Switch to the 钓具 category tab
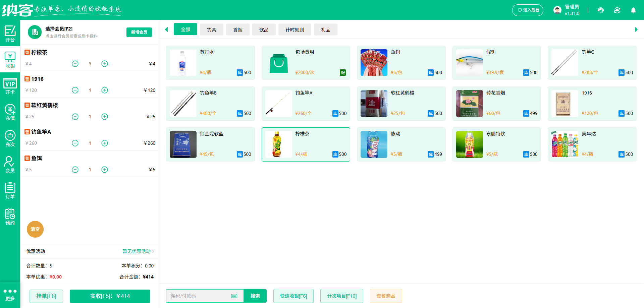 point(212,29)
